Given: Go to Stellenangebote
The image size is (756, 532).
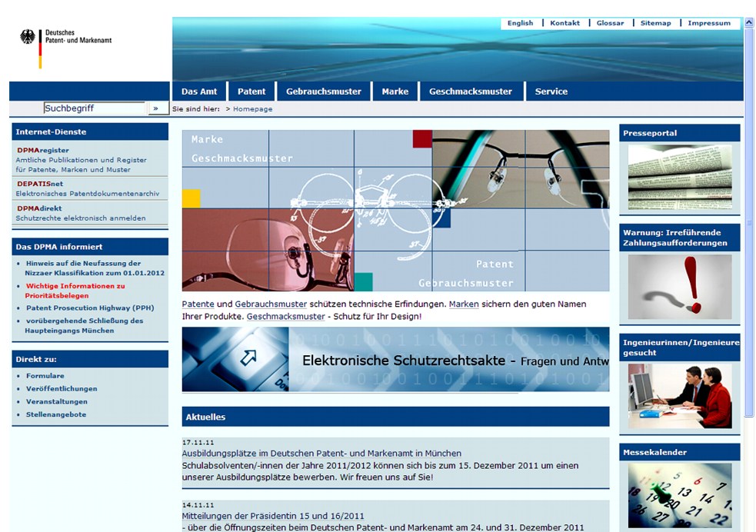Looking at the screenshot, I should click(56, 414).
